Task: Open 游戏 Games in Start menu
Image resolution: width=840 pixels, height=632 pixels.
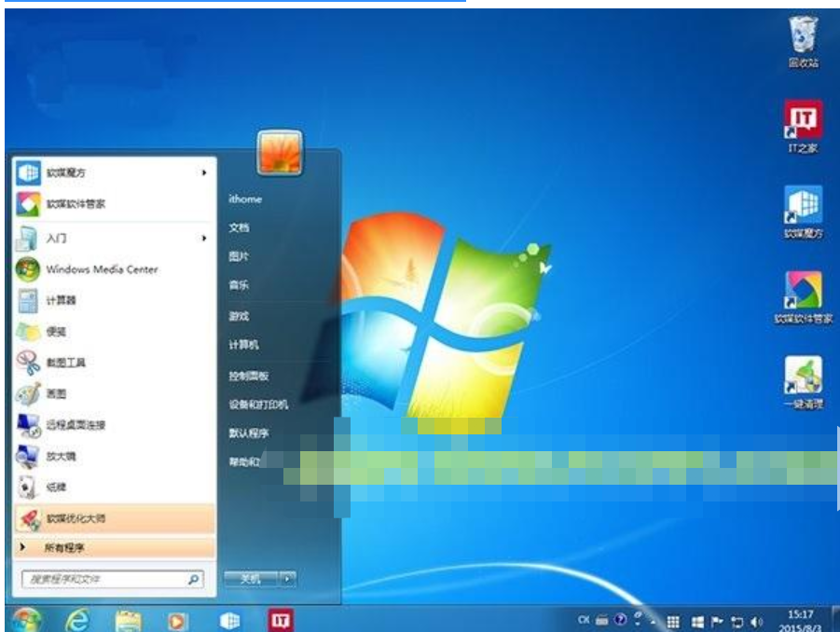Action: [x=239, y=316]
